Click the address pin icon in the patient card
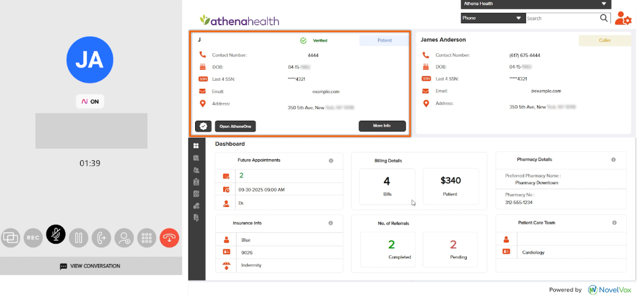The width and height of the screenshot is (644, 297). click(202, 103)
